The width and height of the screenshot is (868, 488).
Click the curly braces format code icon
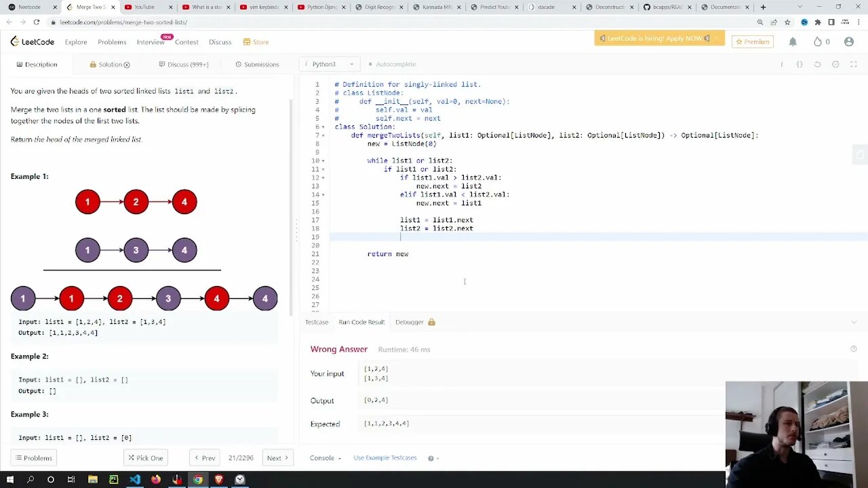tap(800, 64)
